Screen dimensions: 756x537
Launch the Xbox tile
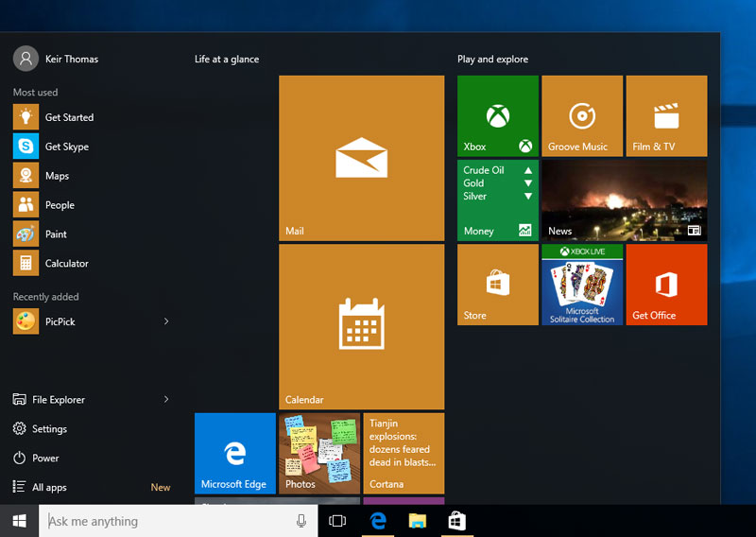point(498,115)
